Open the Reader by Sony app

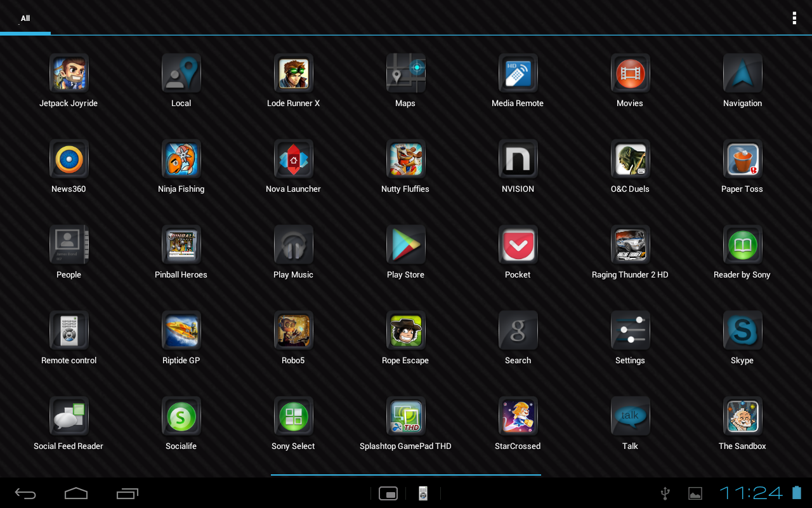point(742,244)
